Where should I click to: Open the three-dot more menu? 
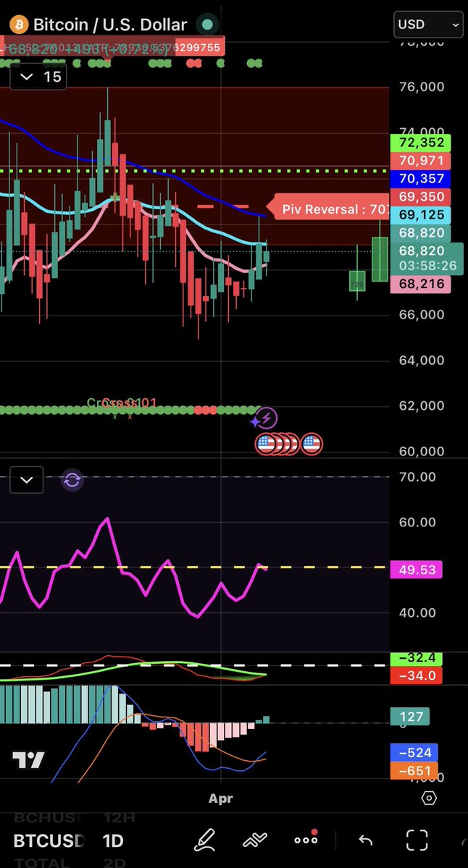pyautogui.click(x=306, y=840)
